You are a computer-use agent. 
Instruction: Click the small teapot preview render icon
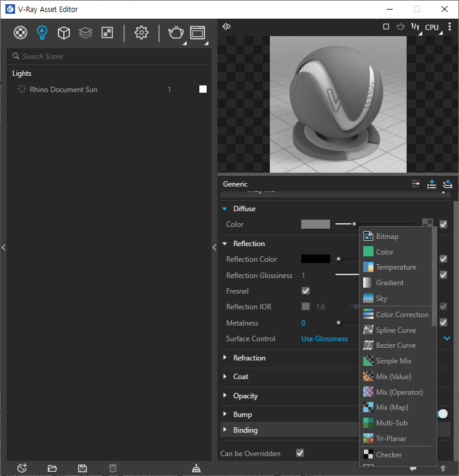(x=401, y=26)
